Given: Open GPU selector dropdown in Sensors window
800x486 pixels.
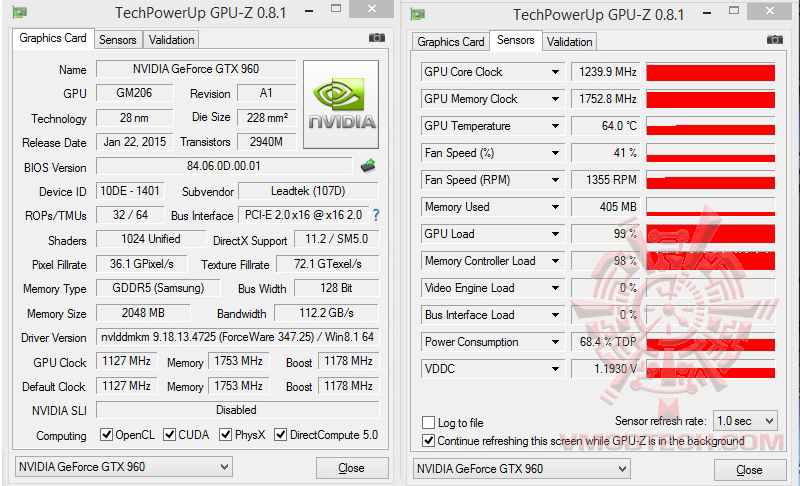Looking at the screenshot, I should coord(521,469).
